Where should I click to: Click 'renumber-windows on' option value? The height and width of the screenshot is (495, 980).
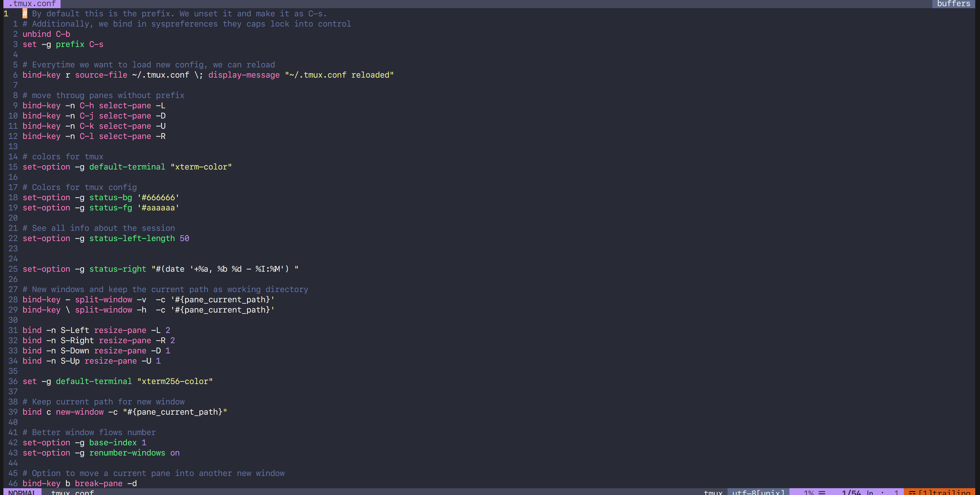175,453
